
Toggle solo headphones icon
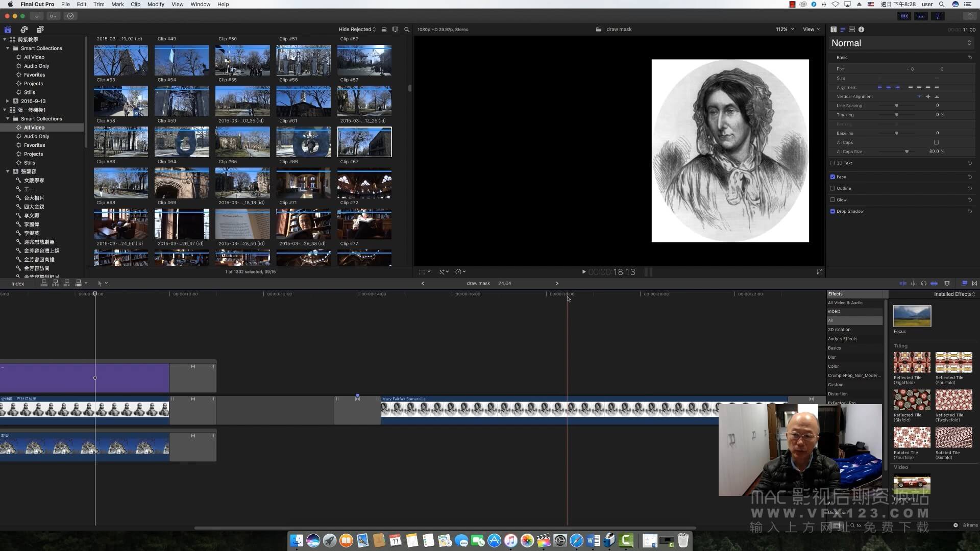924,283
